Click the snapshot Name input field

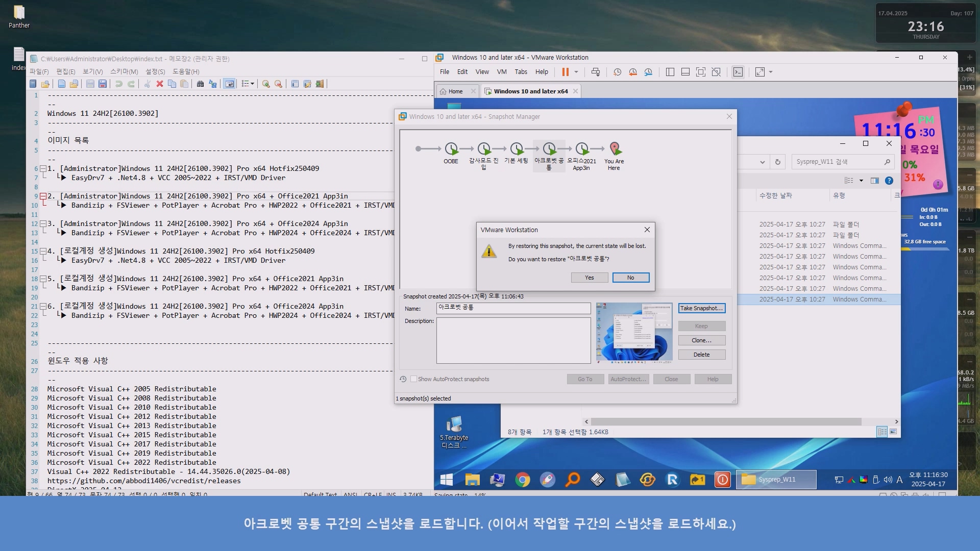click(513, 308)
